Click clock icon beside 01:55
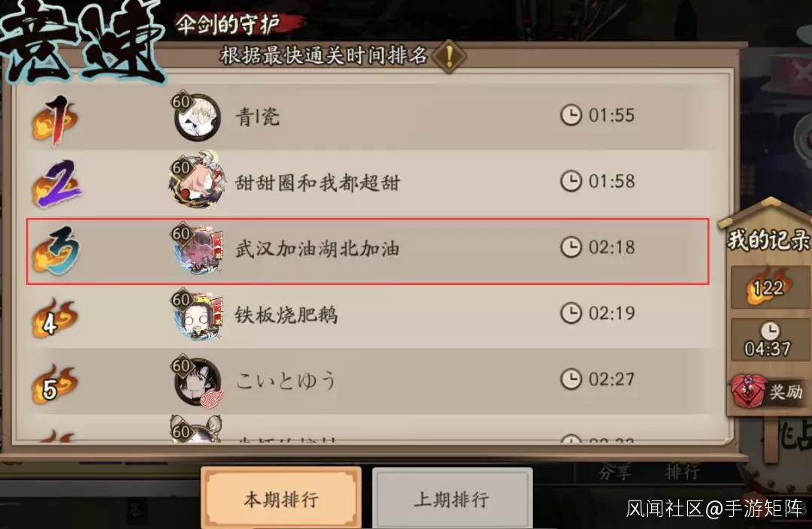Image resolution: width=812 pixels, height=529 pixels. point(571,115)
